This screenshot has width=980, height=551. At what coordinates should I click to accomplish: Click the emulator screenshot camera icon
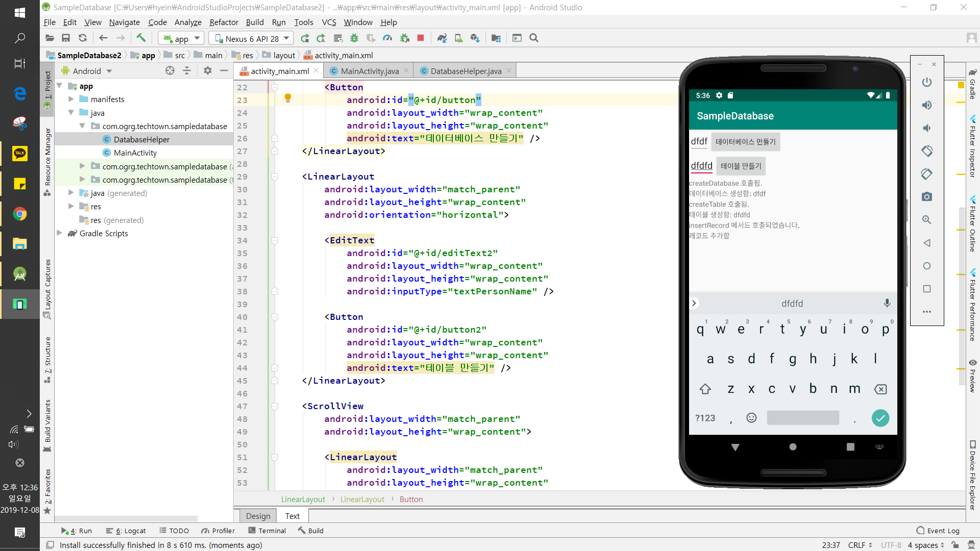[927, 197]
